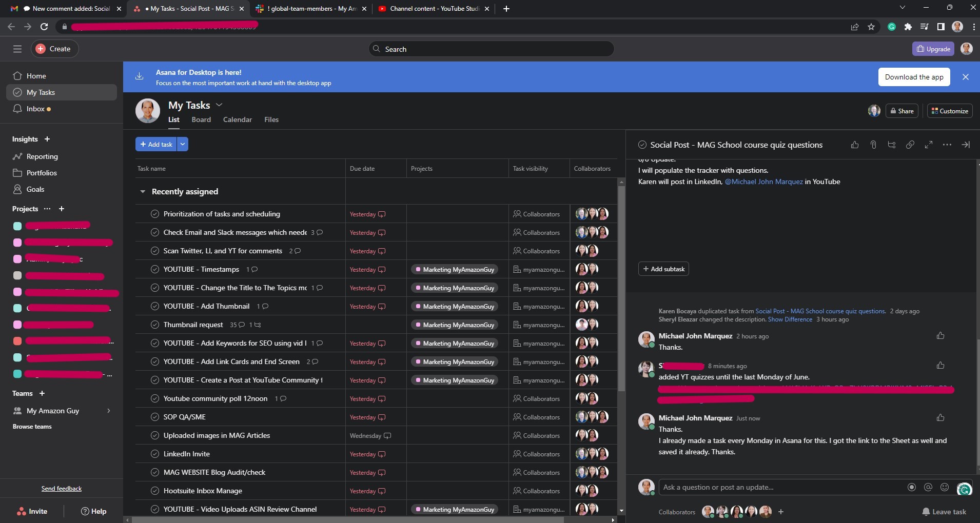Screen dimensions: 980x523
Task: Click the attachment paperclip icon in task header
Action: click(x=873, y=145)
